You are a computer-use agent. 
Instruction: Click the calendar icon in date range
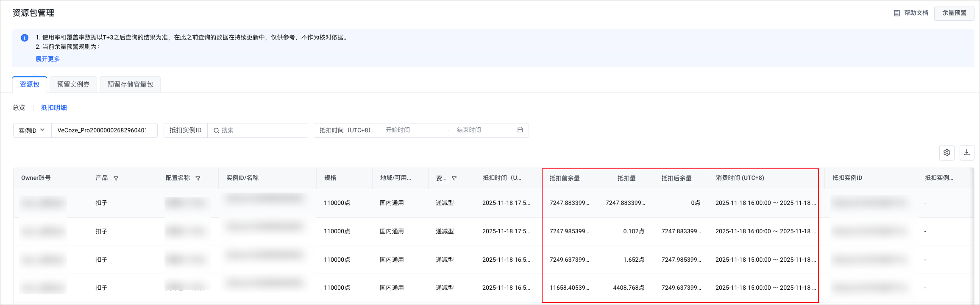[520, 130]
